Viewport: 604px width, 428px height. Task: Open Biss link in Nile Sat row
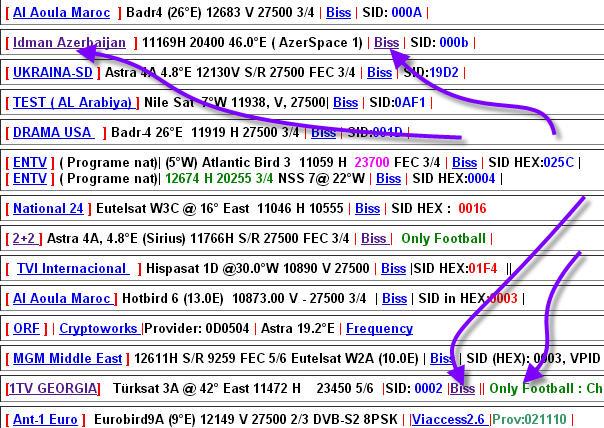pos(346,102)
